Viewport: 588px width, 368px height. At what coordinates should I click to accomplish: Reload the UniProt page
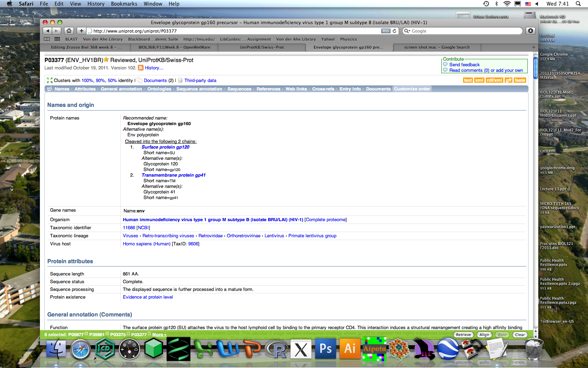[394, 31]
